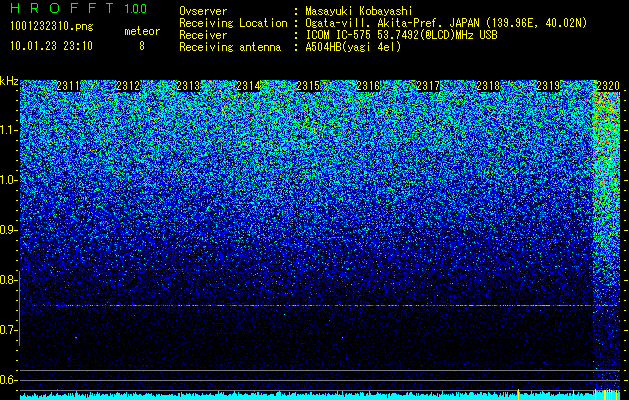
Task: Click the meteor count value 8
Action: (142, 46)
